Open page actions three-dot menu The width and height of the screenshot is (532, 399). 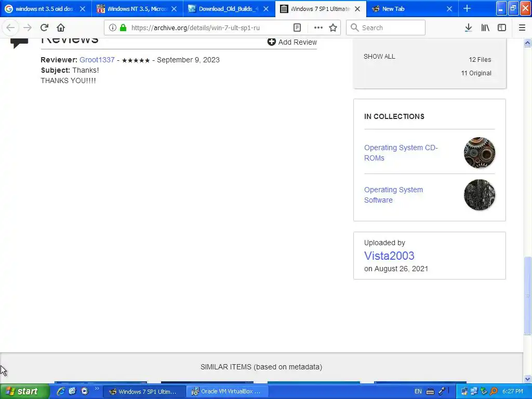[318, 28]
